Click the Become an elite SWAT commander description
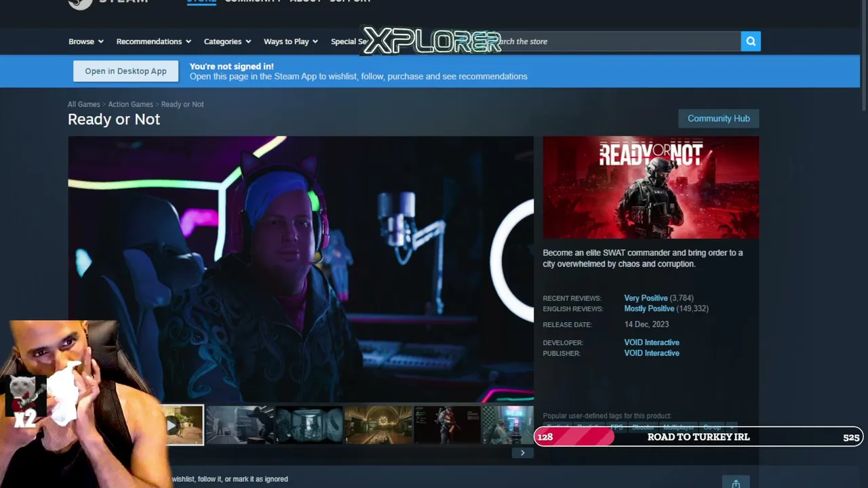 (643, 258)
